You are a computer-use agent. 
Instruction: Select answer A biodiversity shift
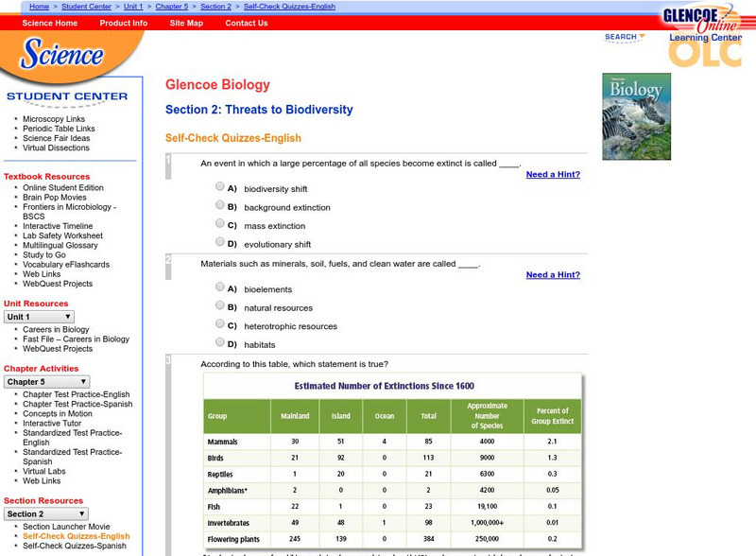pos(220,186)
